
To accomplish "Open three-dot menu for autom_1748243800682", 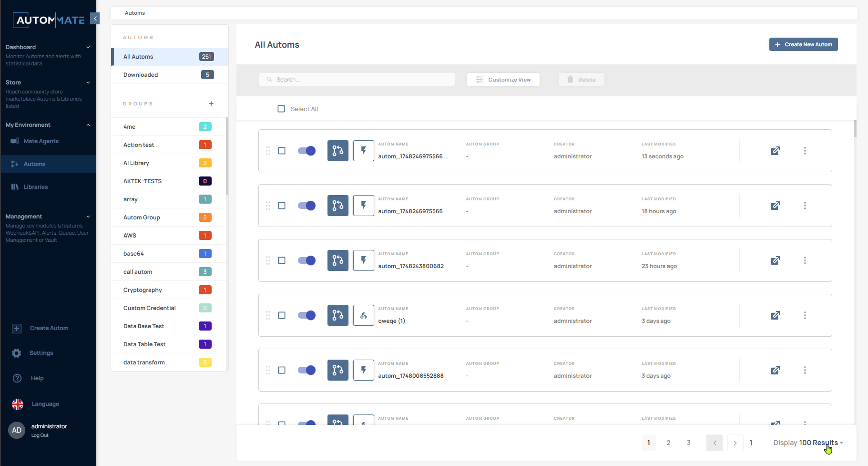I will pyautogui.click(x=805, y=260).
